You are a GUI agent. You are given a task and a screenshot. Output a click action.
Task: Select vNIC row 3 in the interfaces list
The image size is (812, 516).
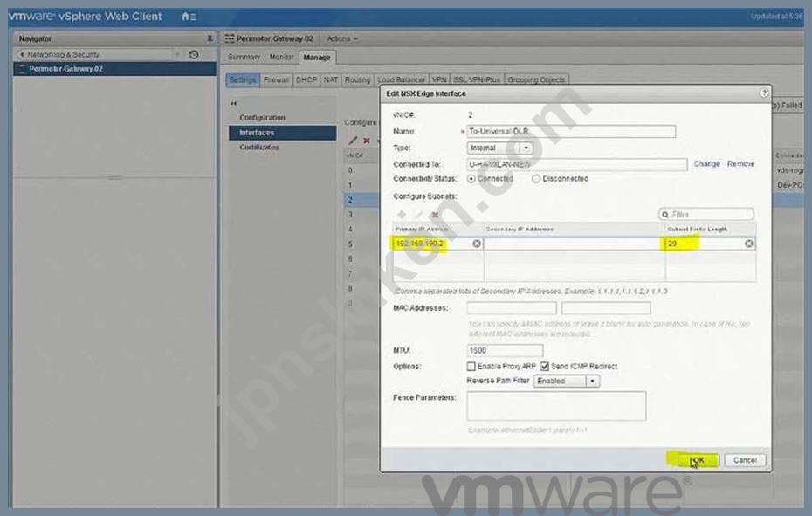click(362, 215)
